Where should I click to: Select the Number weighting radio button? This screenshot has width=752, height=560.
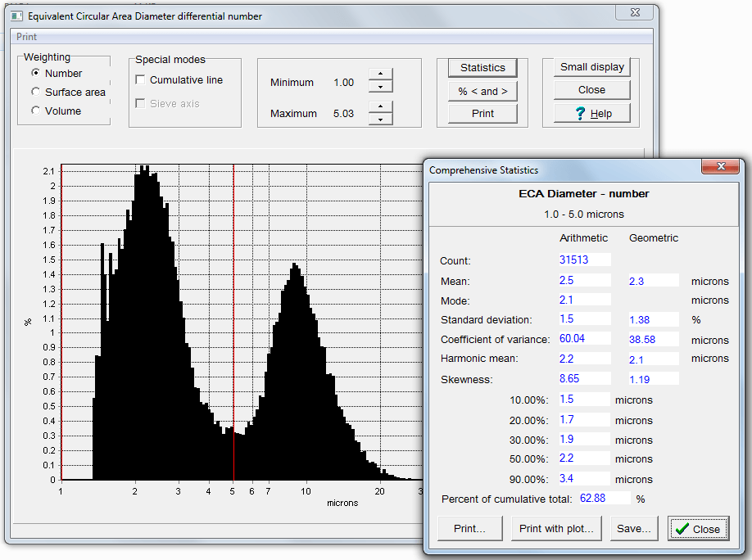pyautogui.click(x=36, y=74)
